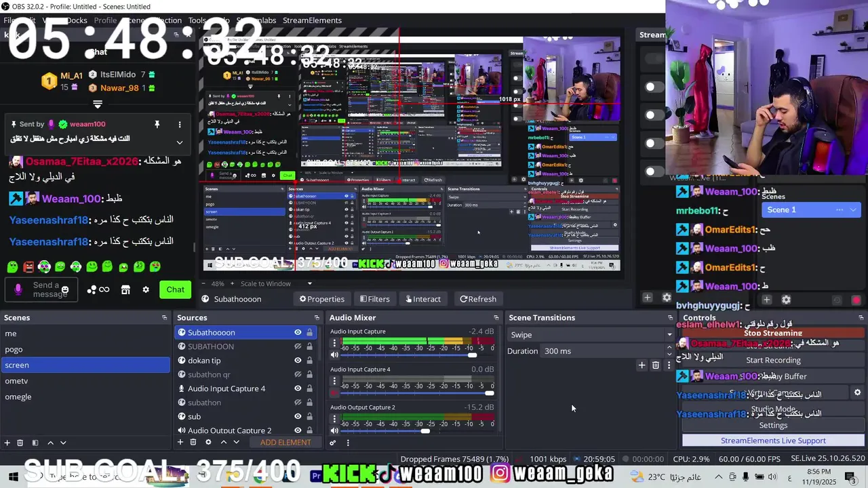Unlock the dokan tip source

pos(309,361)
